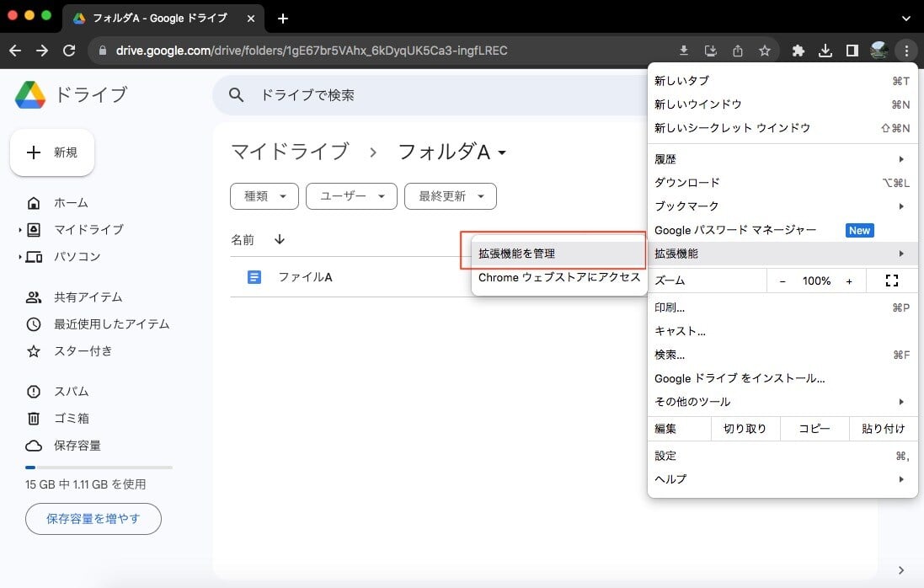Click the address bar URL
This screenshot has width=924, height=588.
click(x=311, y=51)
